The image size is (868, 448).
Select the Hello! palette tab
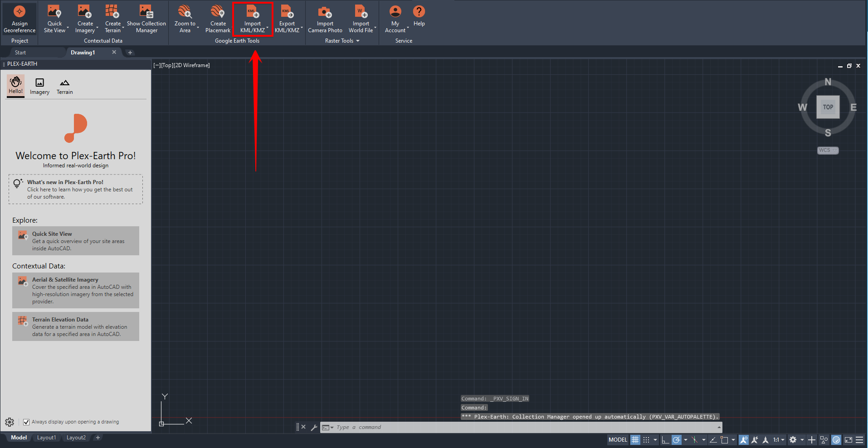(16, 86)
